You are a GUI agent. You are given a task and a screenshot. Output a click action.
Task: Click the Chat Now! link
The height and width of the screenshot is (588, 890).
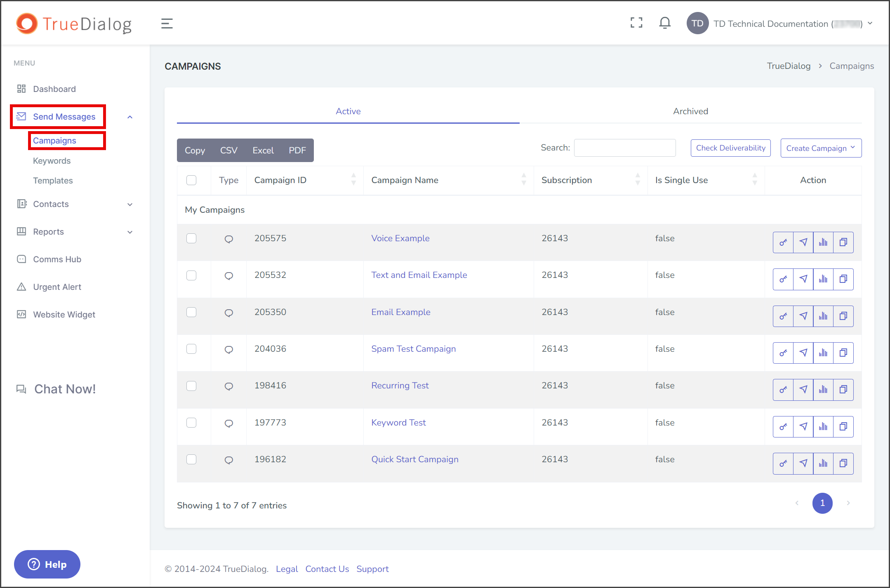[x=56, y=389]
